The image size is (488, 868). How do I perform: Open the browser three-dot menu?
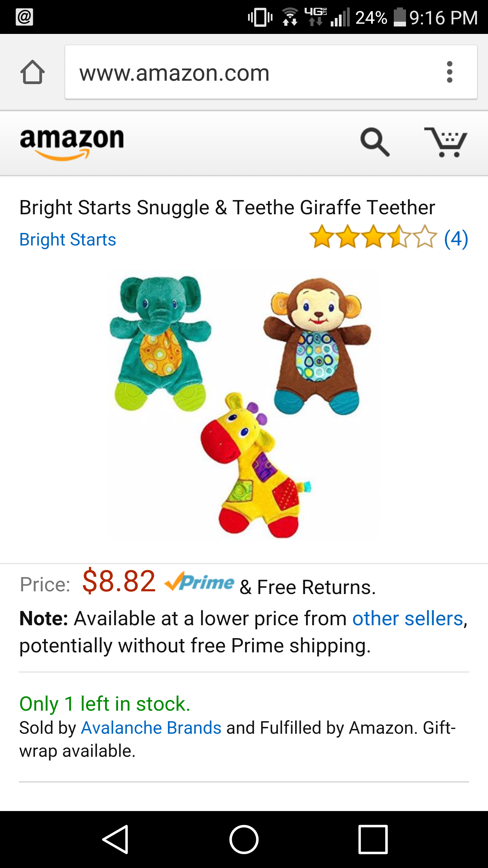point(449,72)
